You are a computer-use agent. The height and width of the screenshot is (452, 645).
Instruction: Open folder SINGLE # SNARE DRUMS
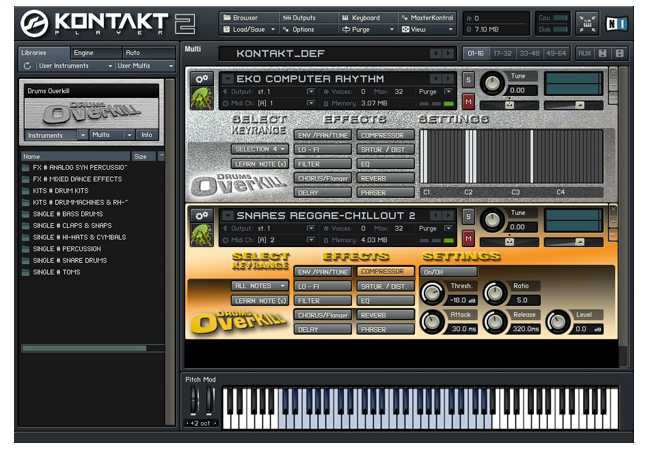pos(65,260)
